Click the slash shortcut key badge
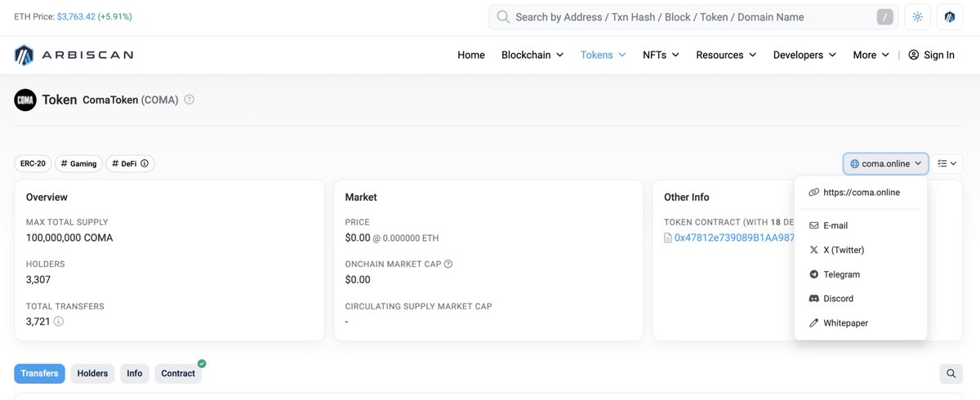Image resolution: width=980 pixels, height=400 pixels. pos(884,17)
